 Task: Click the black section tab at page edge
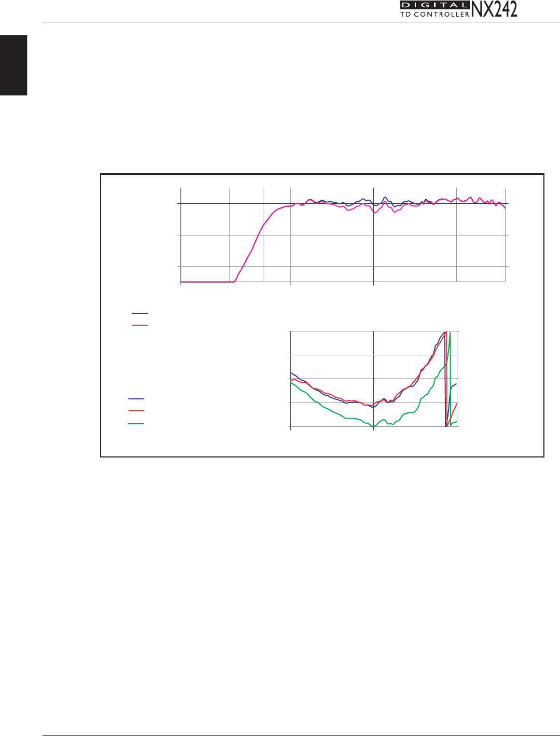point(13,65)
